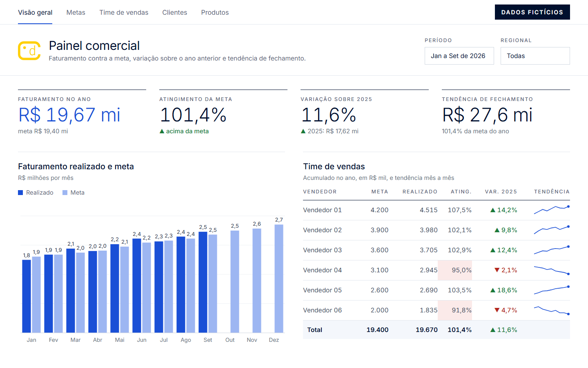Open the Período dropdown Jan a Set de 2026
The width and height of the screenshot is (588, 368).
pos(459,56)
